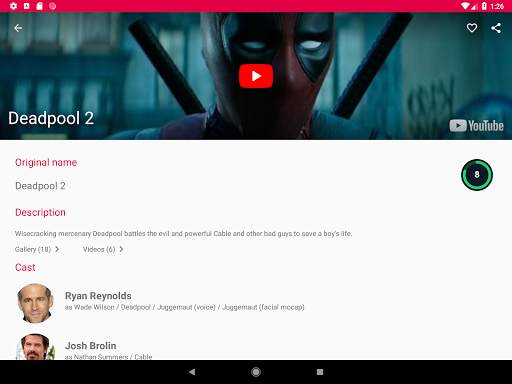The image size is (512, 384).
Task: Select the Ryan Reynolds cast name
Action: click(x=98, y=296)
